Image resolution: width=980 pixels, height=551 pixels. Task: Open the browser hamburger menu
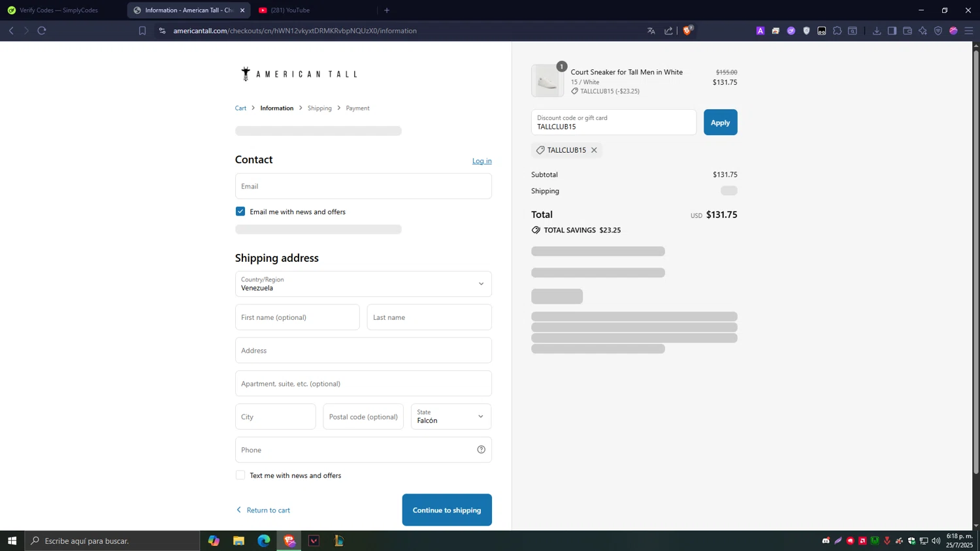969,31
